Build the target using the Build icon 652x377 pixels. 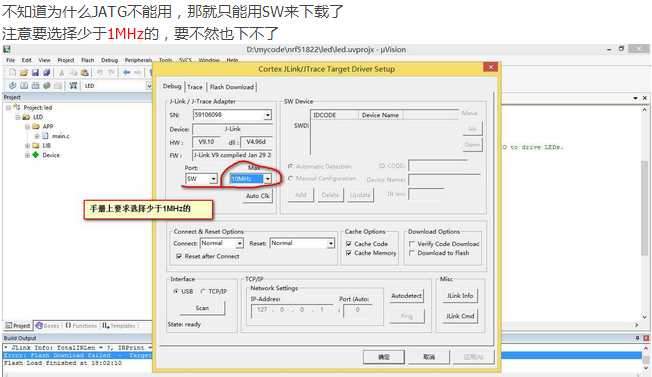[x=24, y=86]
